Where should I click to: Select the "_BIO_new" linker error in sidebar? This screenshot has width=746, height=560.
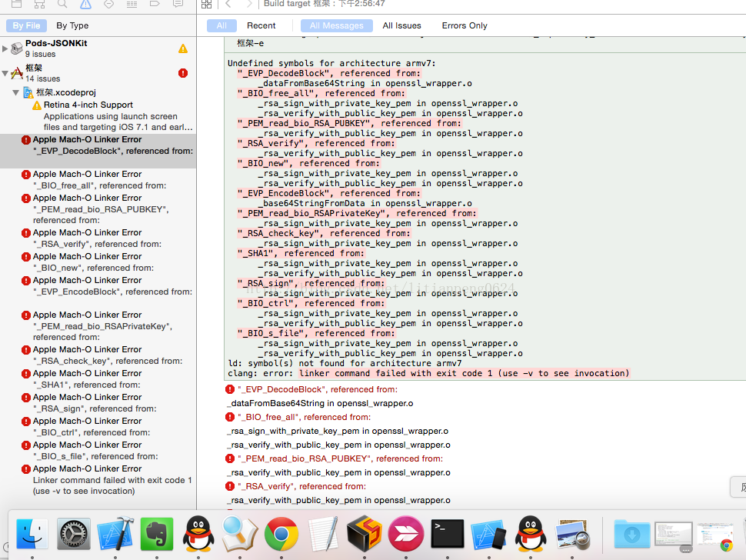pyautogui.click(x=98, y=262)
